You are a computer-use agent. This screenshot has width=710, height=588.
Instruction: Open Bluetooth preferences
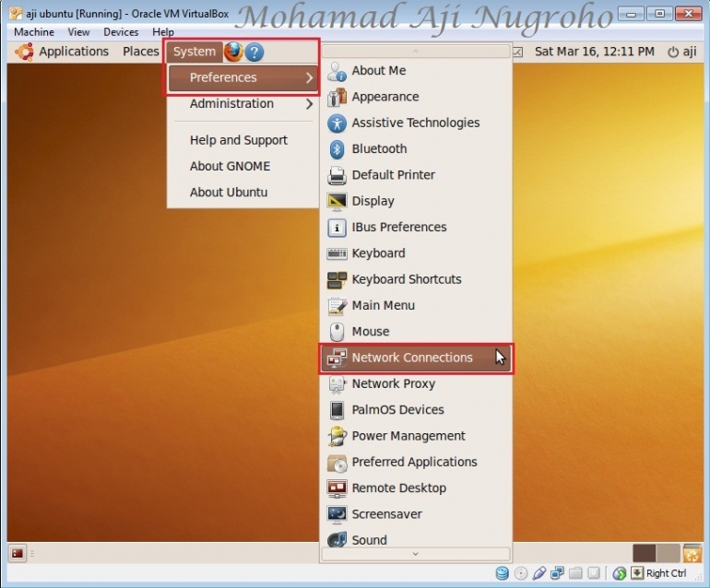416,149
